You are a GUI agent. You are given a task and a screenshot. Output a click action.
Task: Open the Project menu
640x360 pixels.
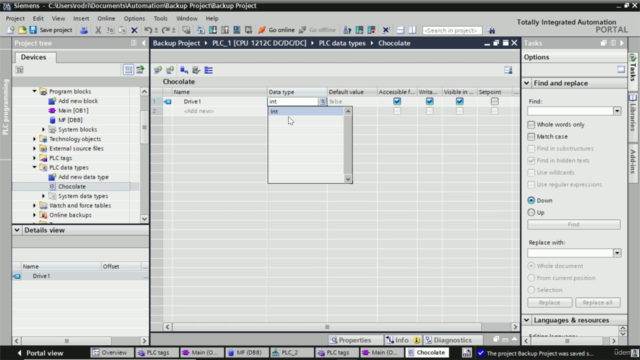(15, 18)
